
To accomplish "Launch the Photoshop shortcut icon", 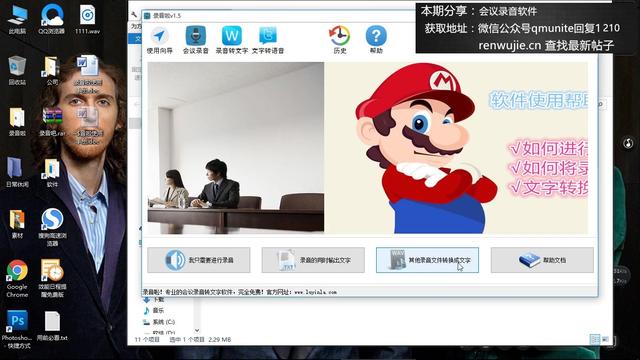I will click(17, 330).
